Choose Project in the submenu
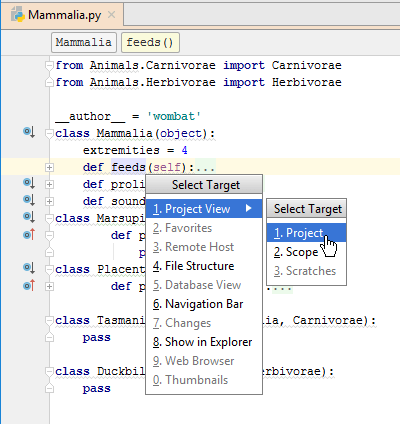This screenshot has height=424, width=400. (306, 233)
